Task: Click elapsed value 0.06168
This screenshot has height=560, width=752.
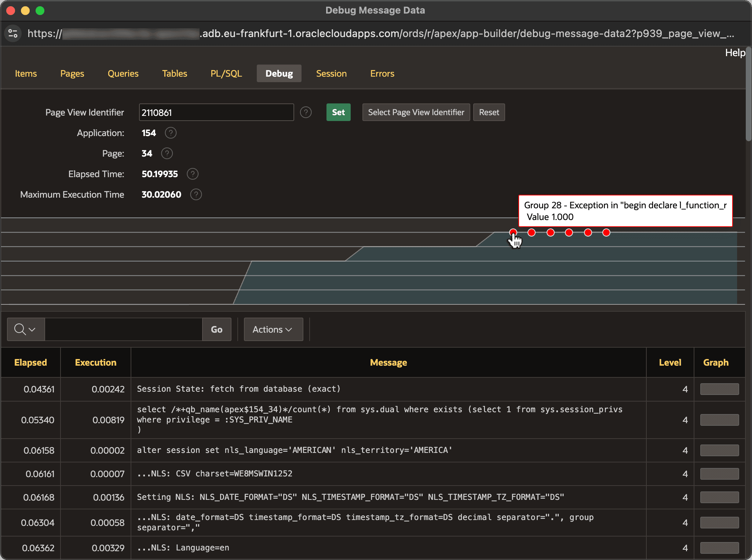Action: point(39,497)
